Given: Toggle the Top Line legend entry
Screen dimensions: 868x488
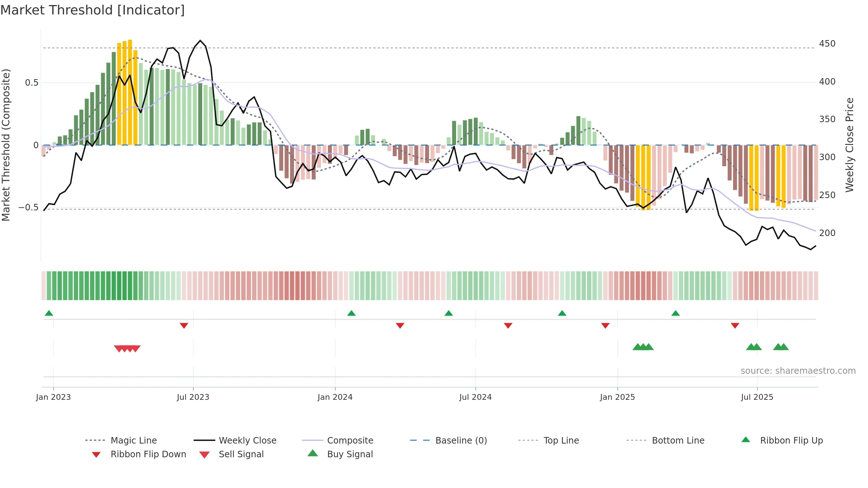Looking at the screenshot, I should 548,440.
